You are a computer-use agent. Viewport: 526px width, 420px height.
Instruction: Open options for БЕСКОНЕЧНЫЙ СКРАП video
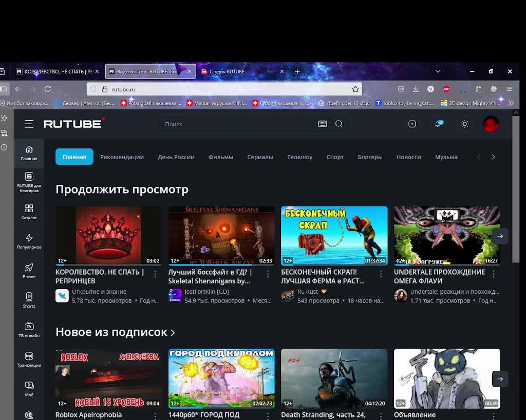[x=381, y=274]
